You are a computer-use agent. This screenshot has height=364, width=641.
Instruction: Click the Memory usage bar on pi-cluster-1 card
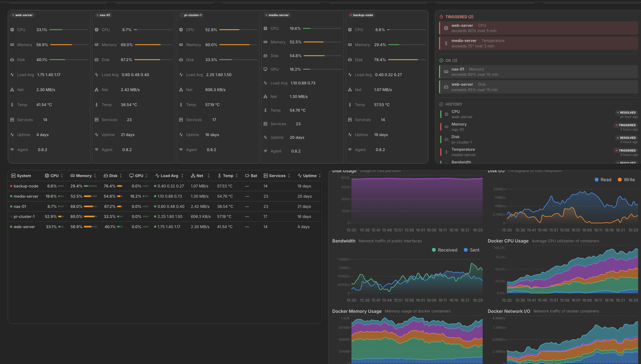coord(238,45)
